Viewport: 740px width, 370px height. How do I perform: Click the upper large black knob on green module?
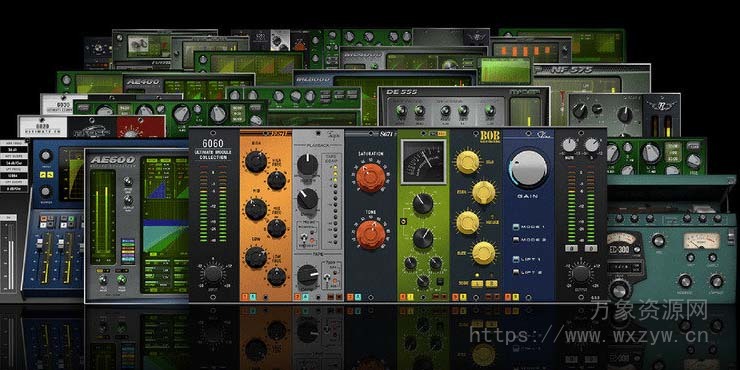coord(423,203)
